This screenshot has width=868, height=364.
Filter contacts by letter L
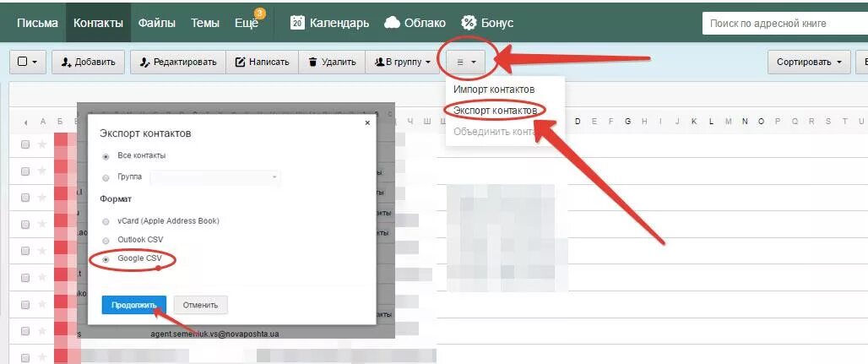click(x=711, y=122)
